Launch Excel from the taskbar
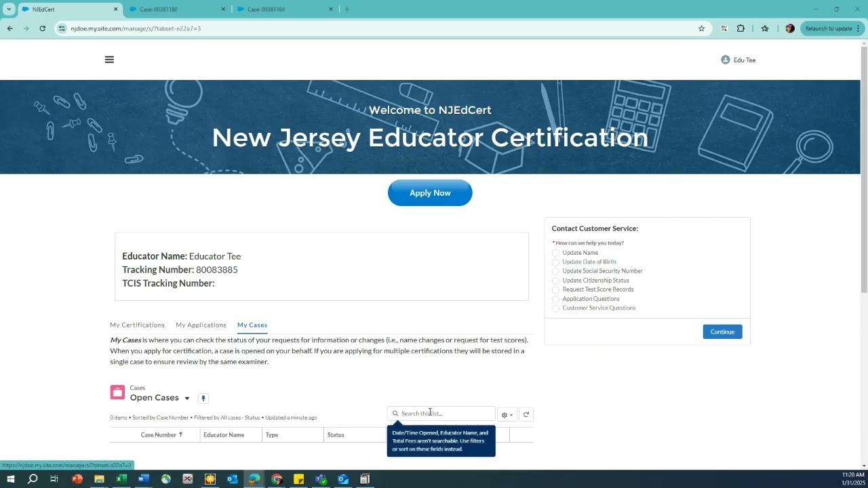The width and height of the screenshot is (868, 488). [x=121, y=479]
